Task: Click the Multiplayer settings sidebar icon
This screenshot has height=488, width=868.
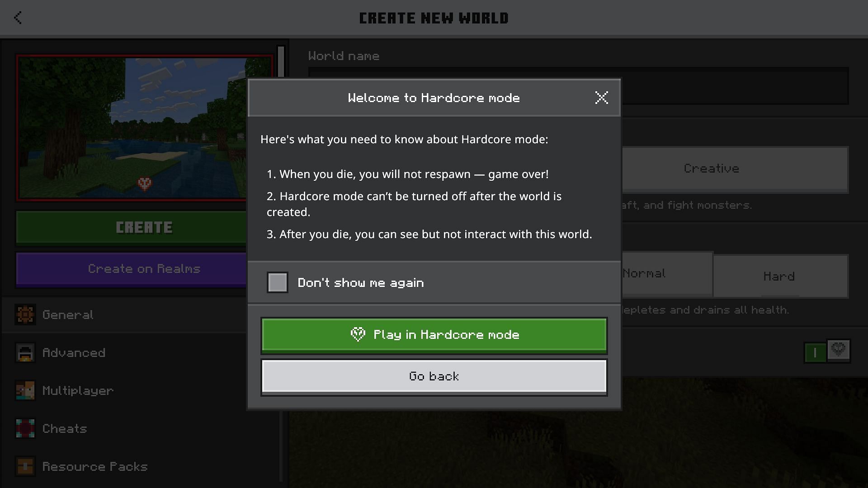Action: [x=24, y=390]
